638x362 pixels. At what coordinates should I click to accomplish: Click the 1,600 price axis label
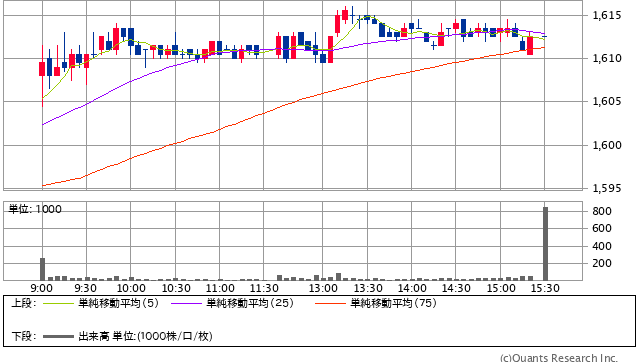point(607,145)
